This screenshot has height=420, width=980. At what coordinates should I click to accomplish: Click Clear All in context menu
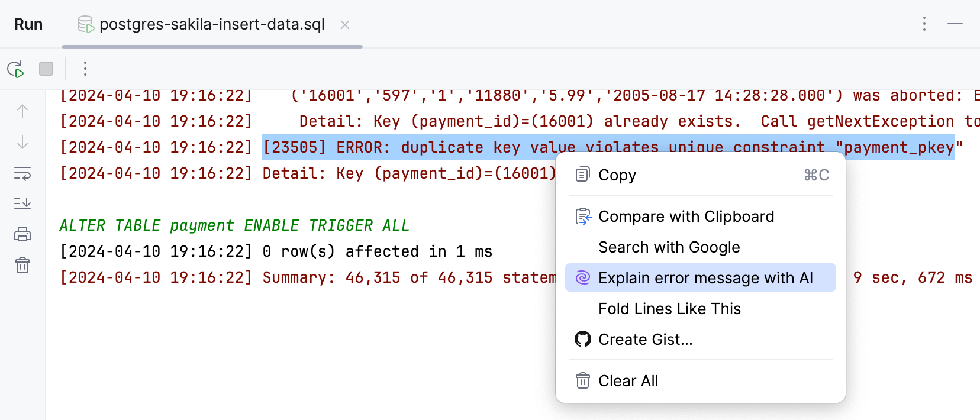pos(628,380)
